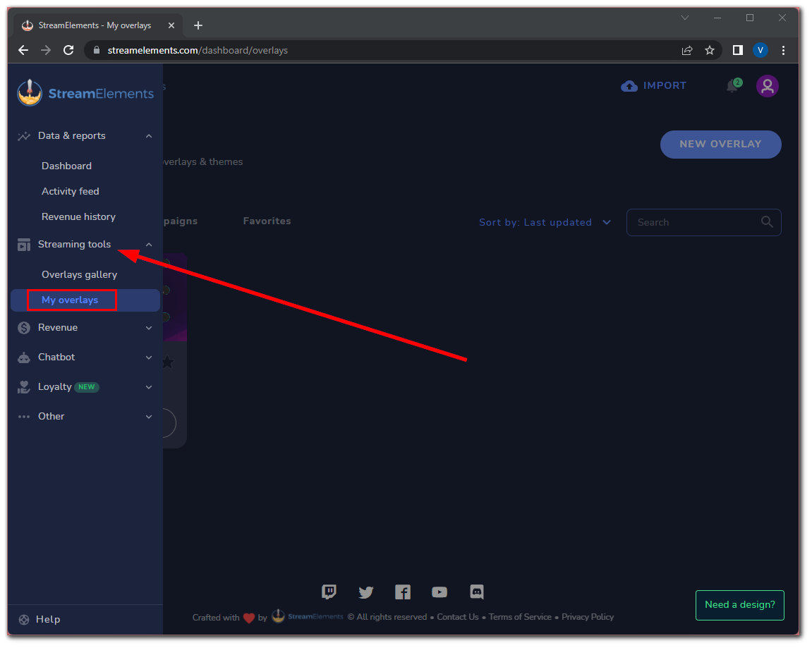This screenshot has width=812, height=648.
Task: Click the Data & reports chart icon
Action: click(x=24, y=136)
